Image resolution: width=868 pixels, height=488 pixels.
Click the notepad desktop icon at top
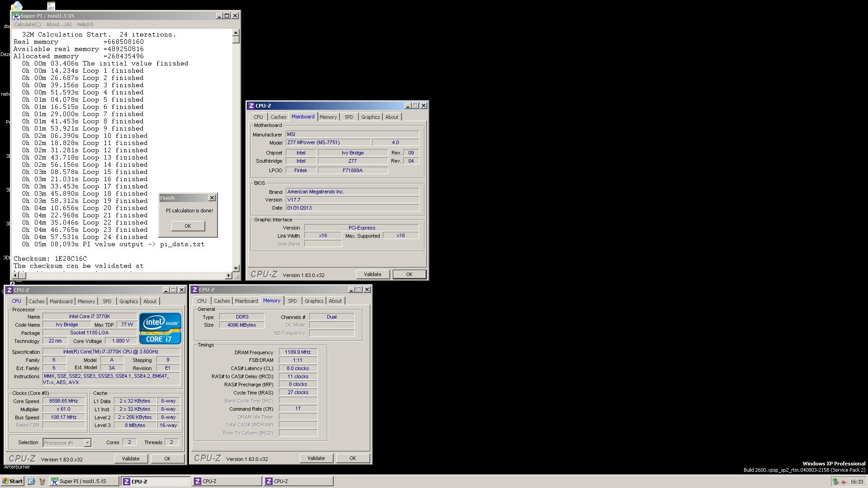tap(51, 5)
